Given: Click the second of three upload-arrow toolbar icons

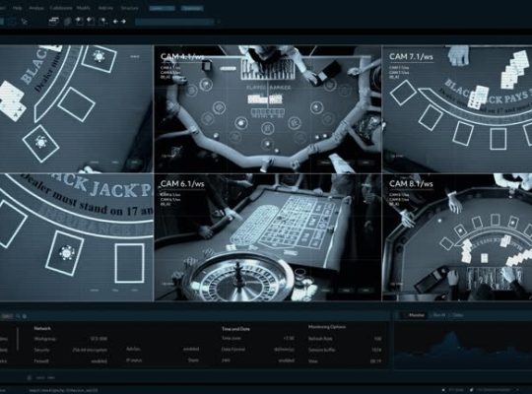Looking at the screenshot, I should tap(91, 22).
